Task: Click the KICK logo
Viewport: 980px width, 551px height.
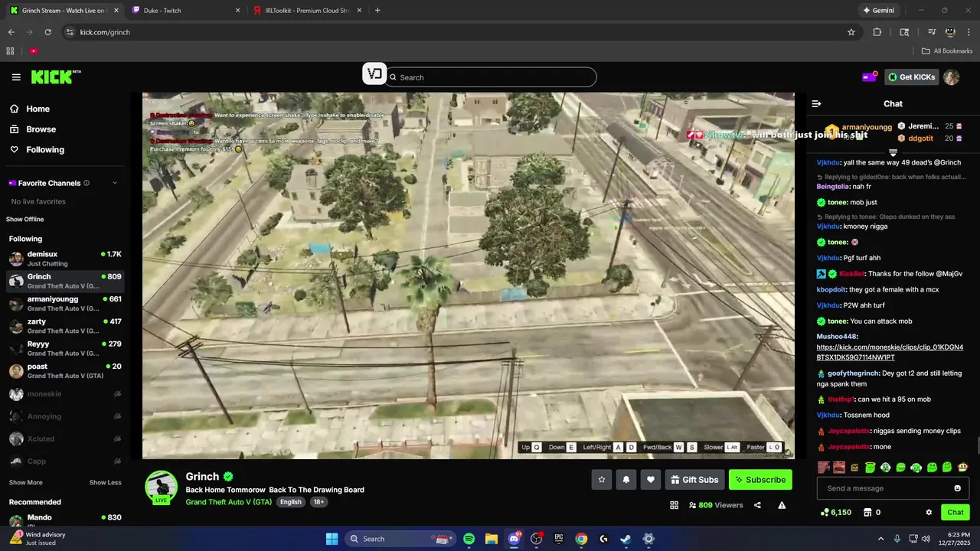Action: tap(55, 77)
